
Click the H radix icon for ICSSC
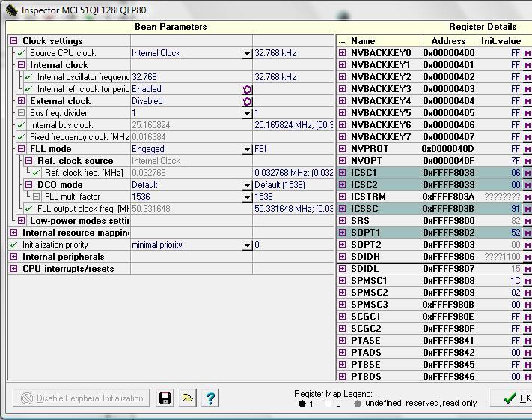point(528,209)
